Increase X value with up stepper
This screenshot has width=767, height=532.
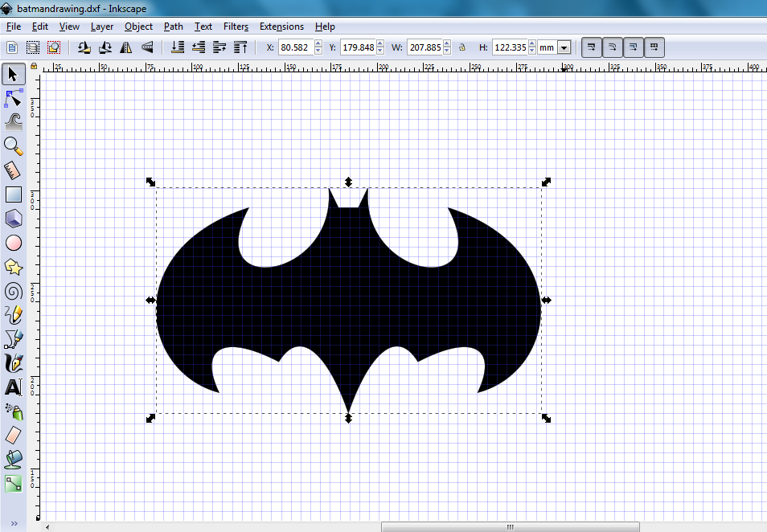(x=318, y=44)
